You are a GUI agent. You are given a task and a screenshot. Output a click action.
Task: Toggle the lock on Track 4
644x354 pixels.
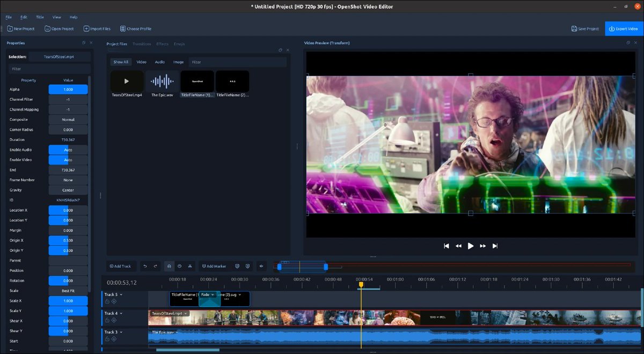tap(107, 320)
